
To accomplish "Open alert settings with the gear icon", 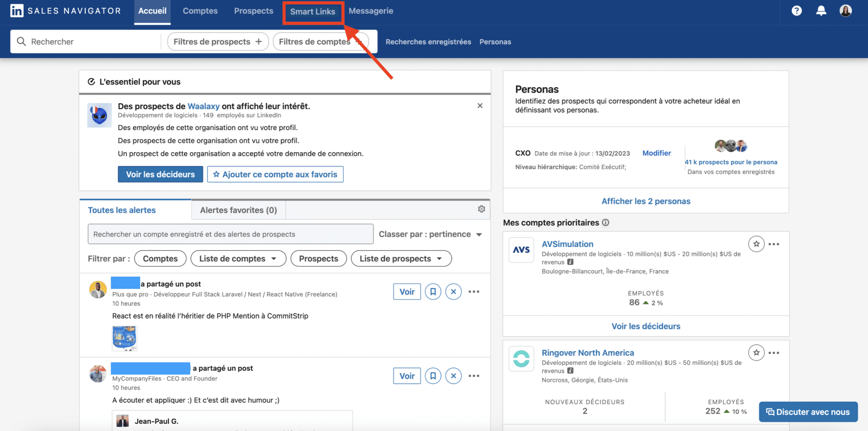I will pyautogui.click(x=481, y=209).
